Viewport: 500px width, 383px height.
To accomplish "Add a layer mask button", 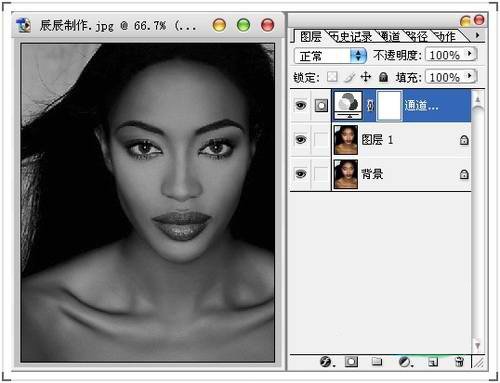I will [351, 362].
